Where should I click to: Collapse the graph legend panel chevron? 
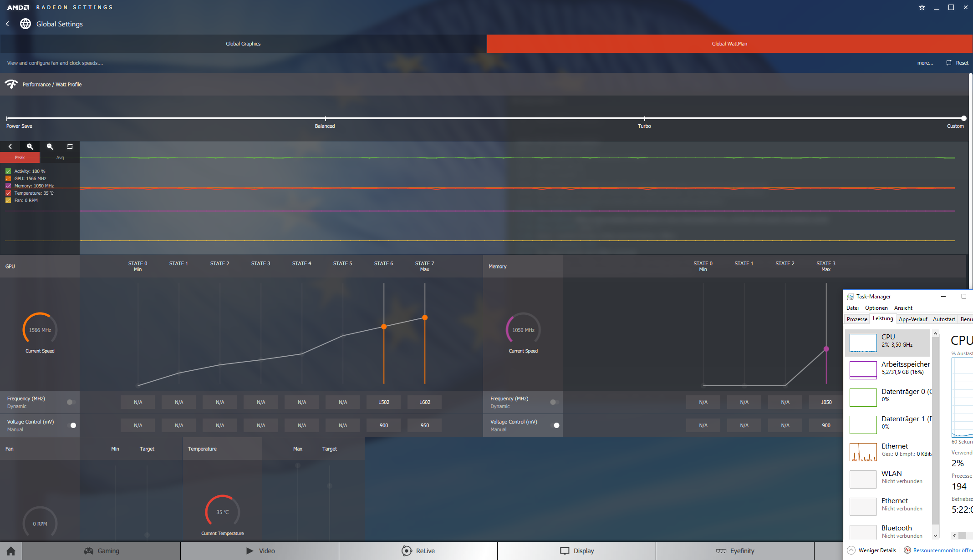tap(10, 146)
